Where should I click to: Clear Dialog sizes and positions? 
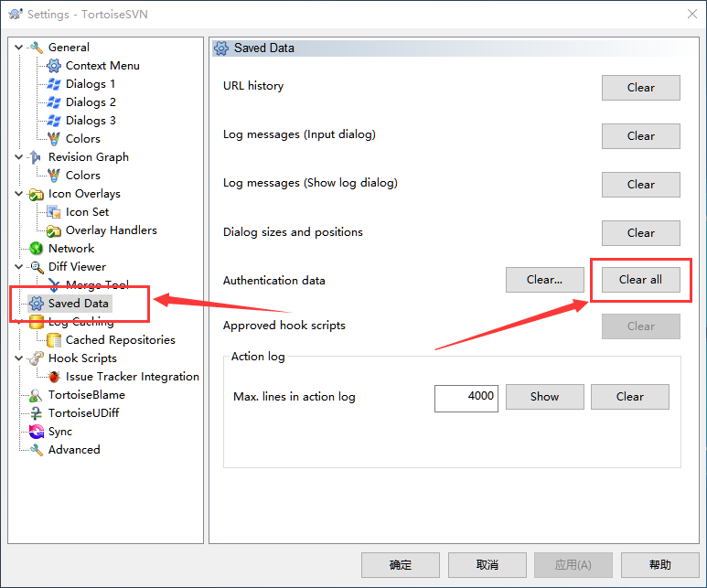pos(641,233)
